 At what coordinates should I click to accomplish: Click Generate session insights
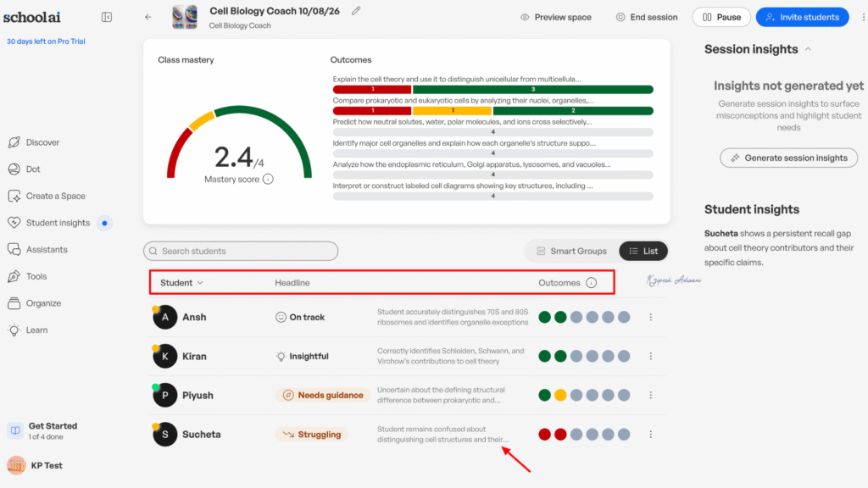788,158
